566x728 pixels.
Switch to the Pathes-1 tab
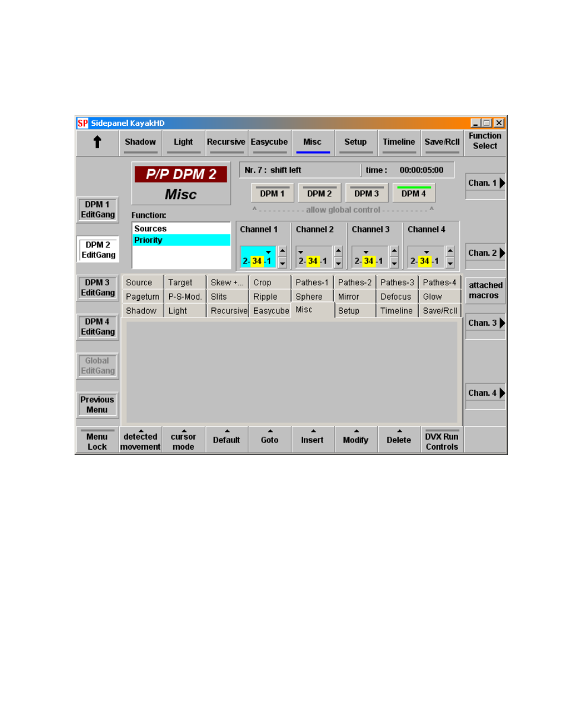click(313, 282)
